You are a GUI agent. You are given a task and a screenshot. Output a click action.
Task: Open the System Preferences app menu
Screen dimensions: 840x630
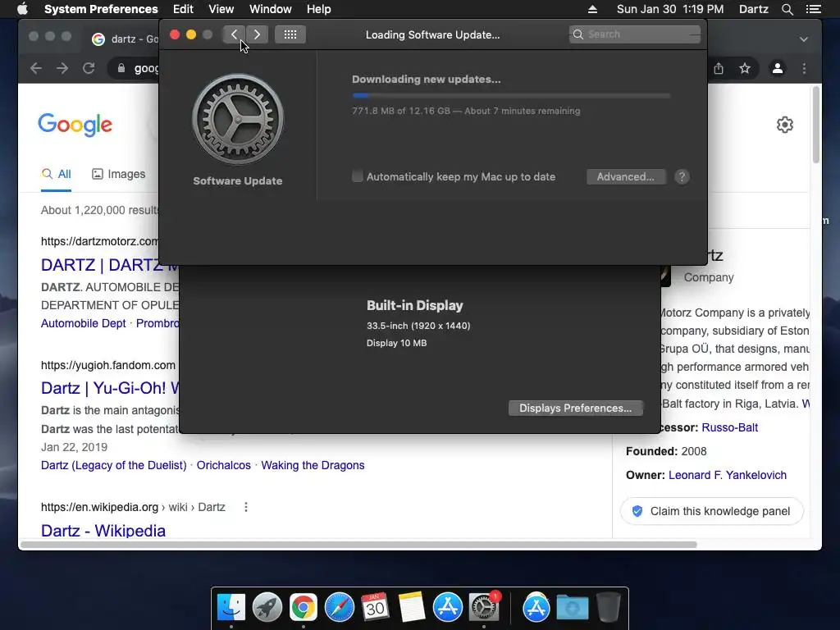click(x=101, y=9)
